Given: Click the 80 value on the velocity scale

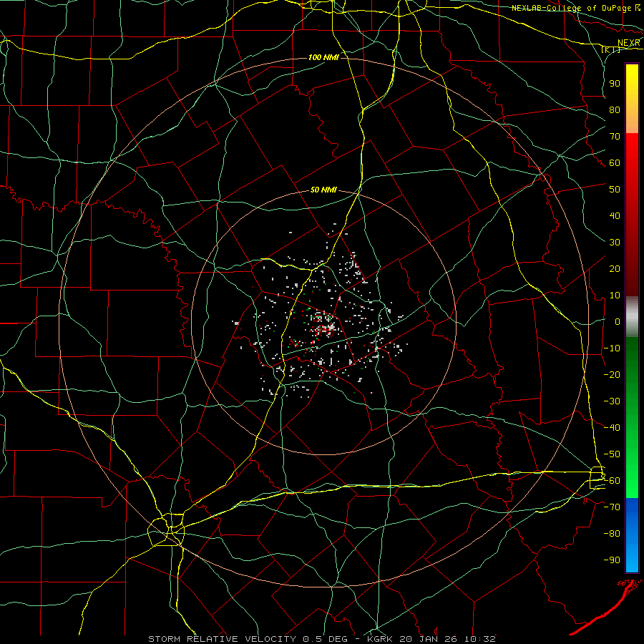Looking at the screenshot, I should [x=615, y=109].
